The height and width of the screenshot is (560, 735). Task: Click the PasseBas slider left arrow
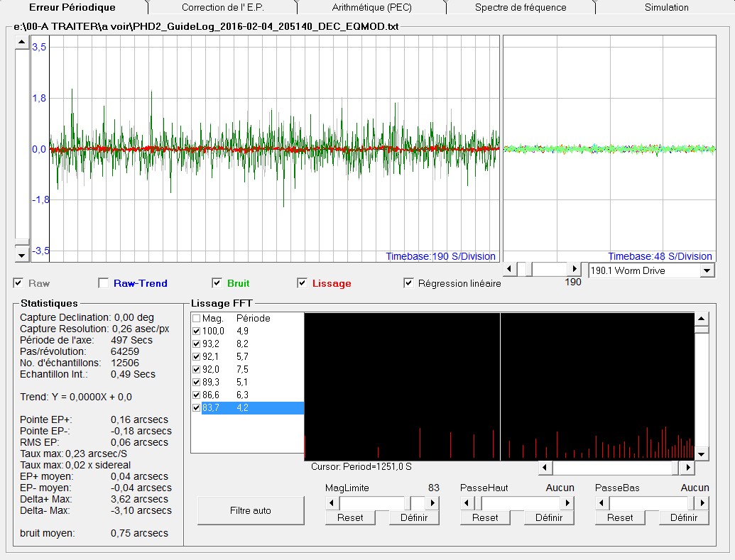(602, 503)
